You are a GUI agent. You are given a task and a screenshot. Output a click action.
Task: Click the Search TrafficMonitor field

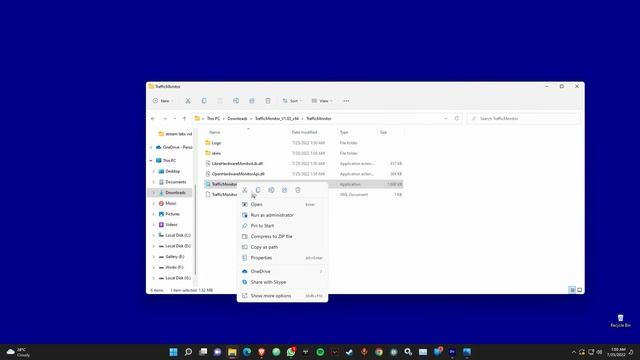(x=524, y=118)
